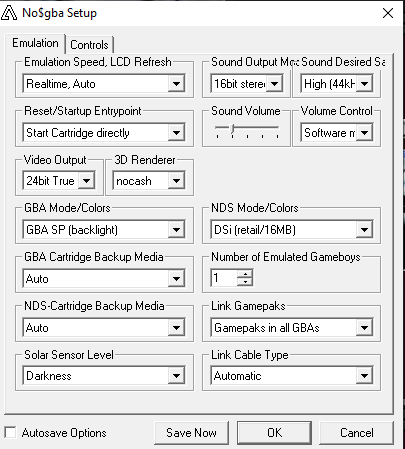Increase Number of Emulated Gameboys with up arrow
This screenshot has width=405, height=449.
pos(245,274)
